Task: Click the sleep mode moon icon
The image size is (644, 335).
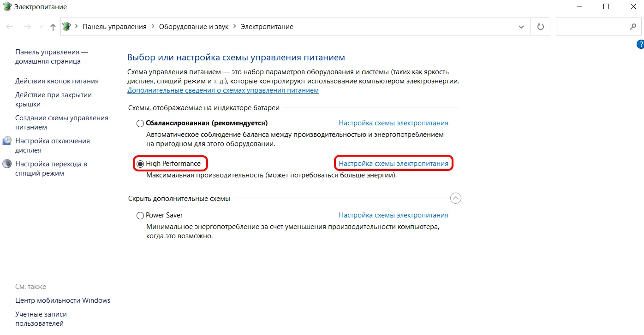Action: pyautogui.click(x=7, y=164)
